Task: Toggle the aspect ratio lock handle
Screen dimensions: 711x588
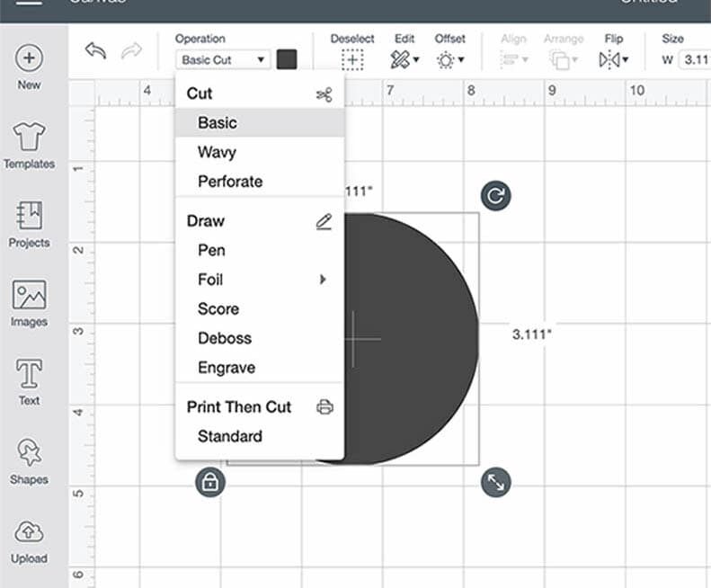Action: point(210,482)
